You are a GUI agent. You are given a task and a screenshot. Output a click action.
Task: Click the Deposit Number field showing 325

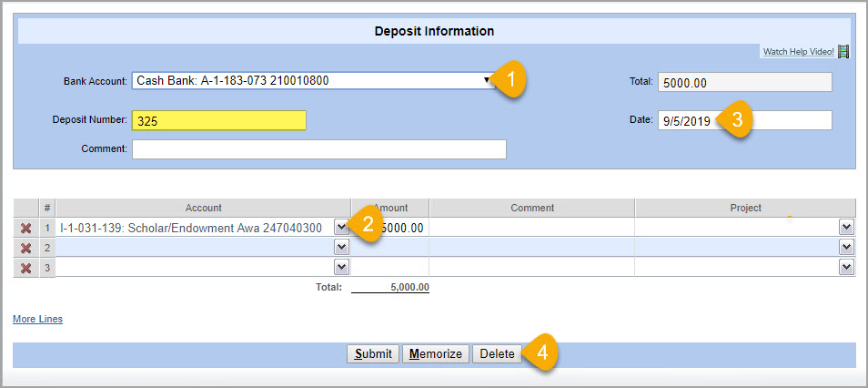pos(218,120)
